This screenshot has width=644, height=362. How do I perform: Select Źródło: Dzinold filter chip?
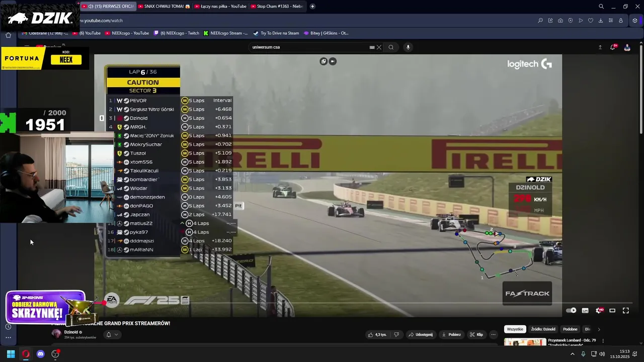coord(543,329)
